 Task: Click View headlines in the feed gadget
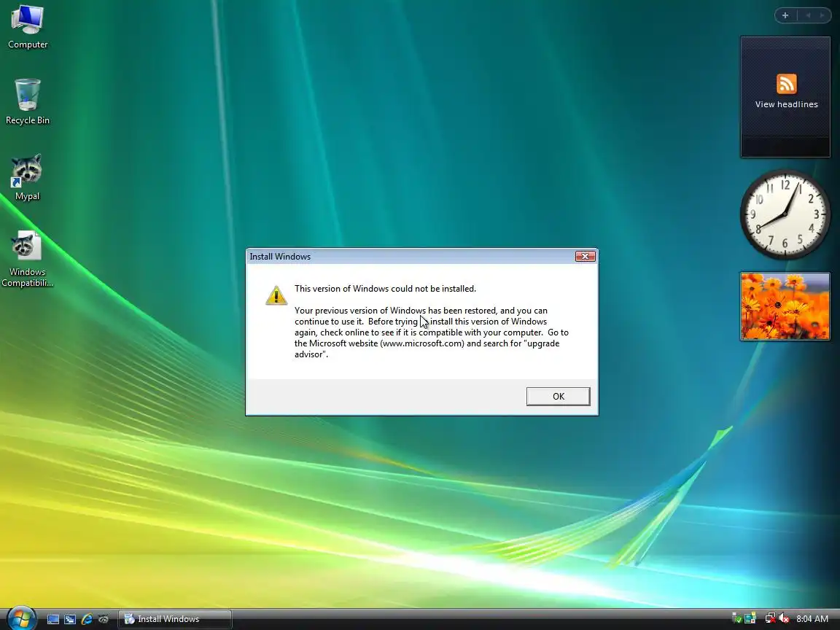(787, 104)
